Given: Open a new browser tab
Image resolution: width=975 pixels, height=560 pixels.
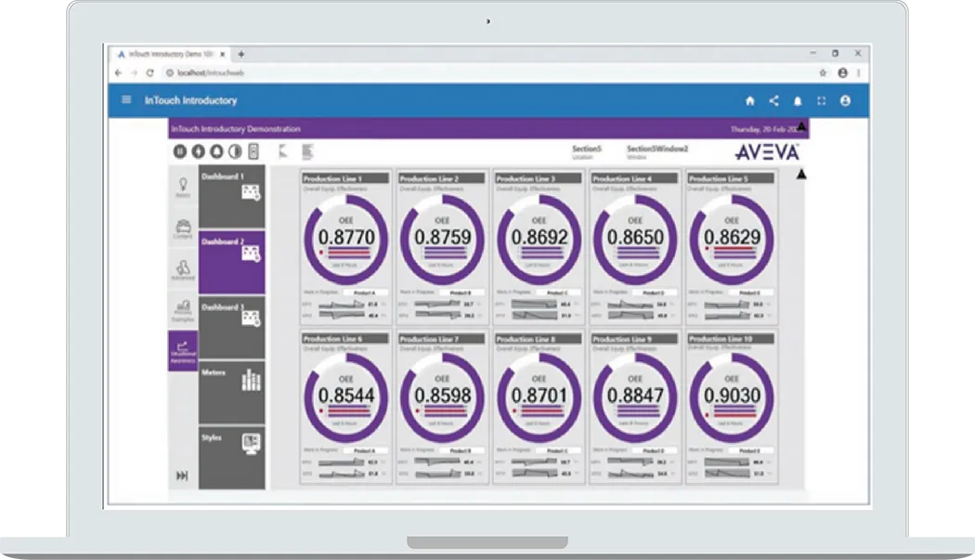Looking at the screenshot, I should (x=241, y=54).
